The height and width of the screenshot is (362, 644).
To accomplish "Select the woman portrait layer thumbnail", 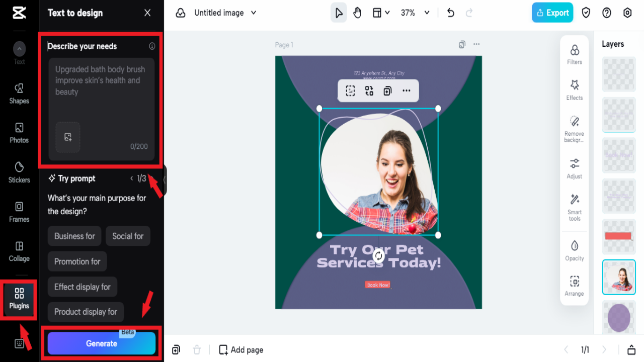I will click(x=618, y=277).
